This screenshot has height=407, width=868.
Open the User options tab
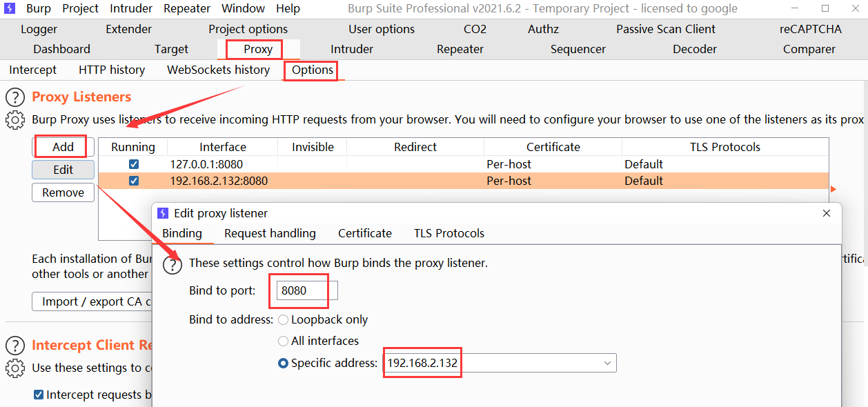[382, 29]
